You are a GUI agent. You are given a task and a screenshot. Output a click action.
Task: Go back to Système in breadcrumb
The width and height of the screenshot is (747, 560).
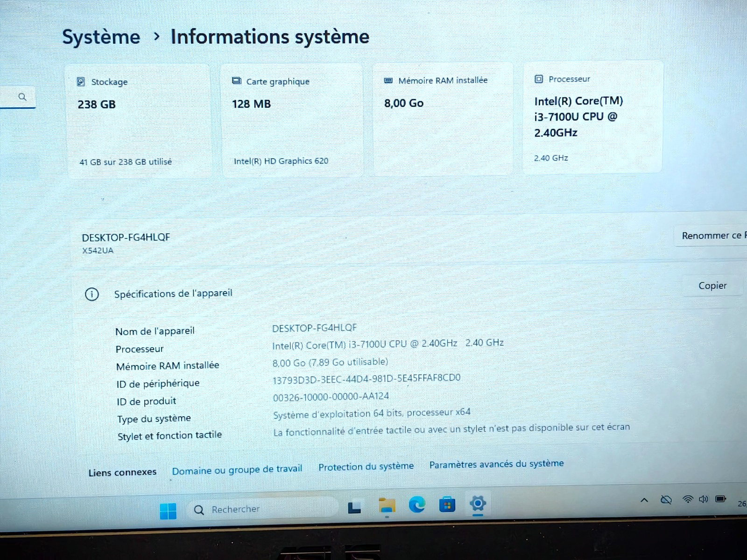click(x=101, y=37)
